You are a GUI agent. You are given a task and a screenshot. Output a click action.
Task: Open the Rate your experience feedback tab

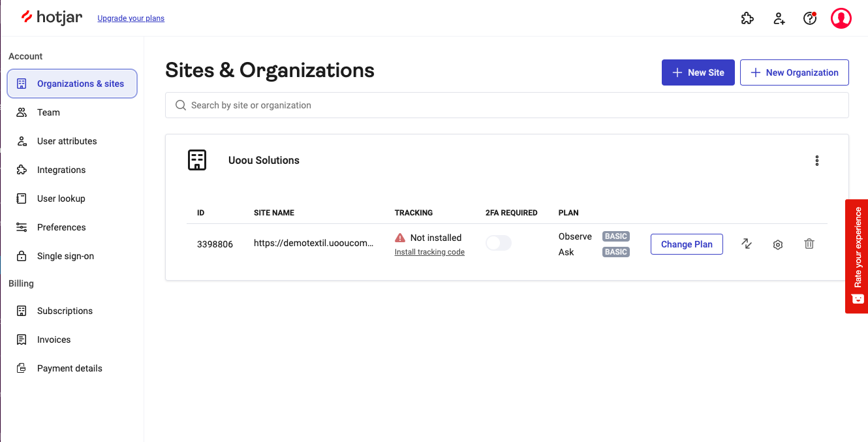tap(857, 256)
